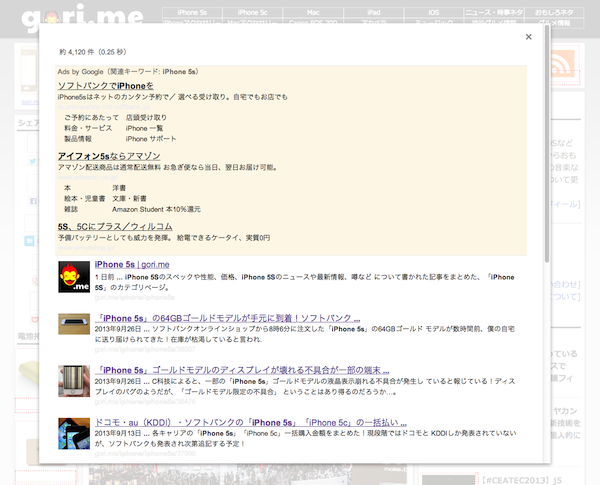This screenshot has width=600, height=485.
Task: Open the ソフトバンクでiPhoneを ad link
Action: [106, 86]
